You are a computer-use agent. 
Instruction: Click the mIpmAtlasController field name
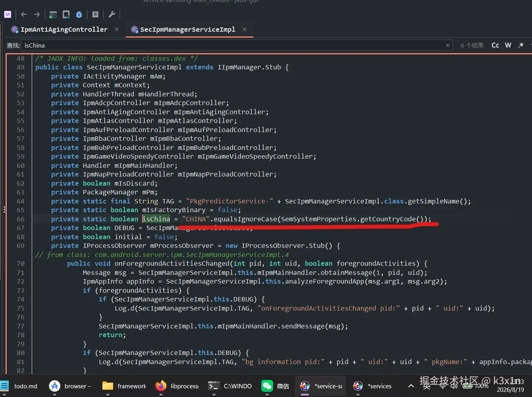tap(196, 121)
